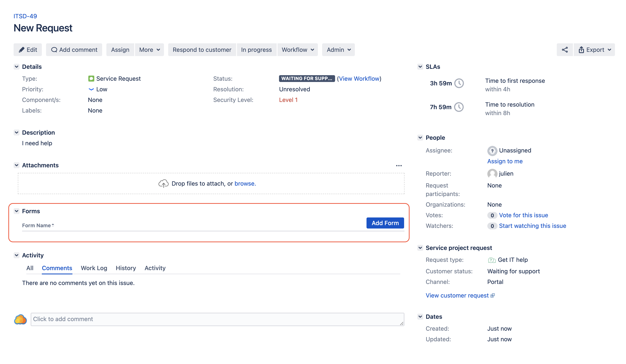
Task: Switch to the History tab
Action: 126,268
